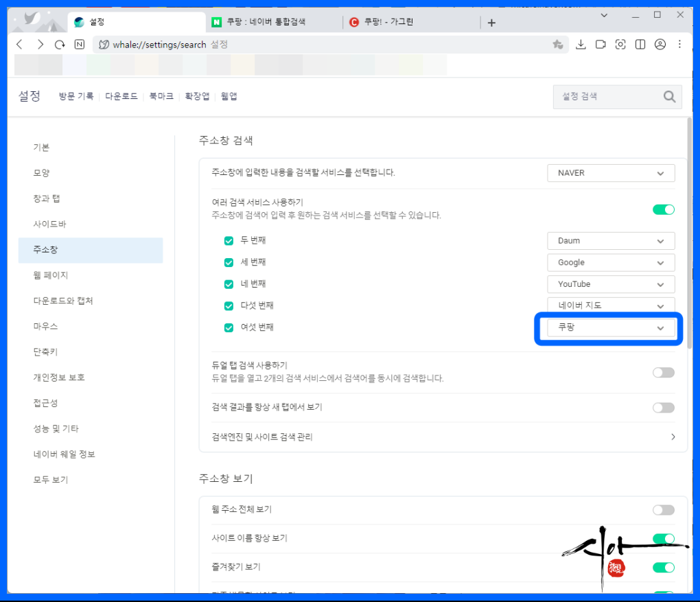Toggle 여러 검색 서비스 사용하기 switch
This screenshot has height=602, width=700.
pyautogui.click(x=664, y=209)
